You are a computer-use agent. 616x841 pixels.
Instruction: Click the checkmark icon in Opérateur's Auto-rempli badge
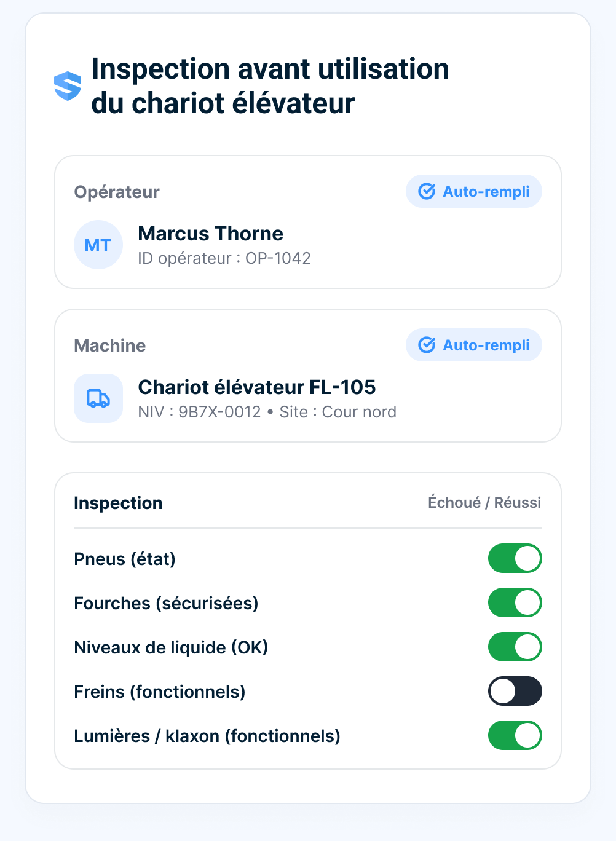point(427,191)
